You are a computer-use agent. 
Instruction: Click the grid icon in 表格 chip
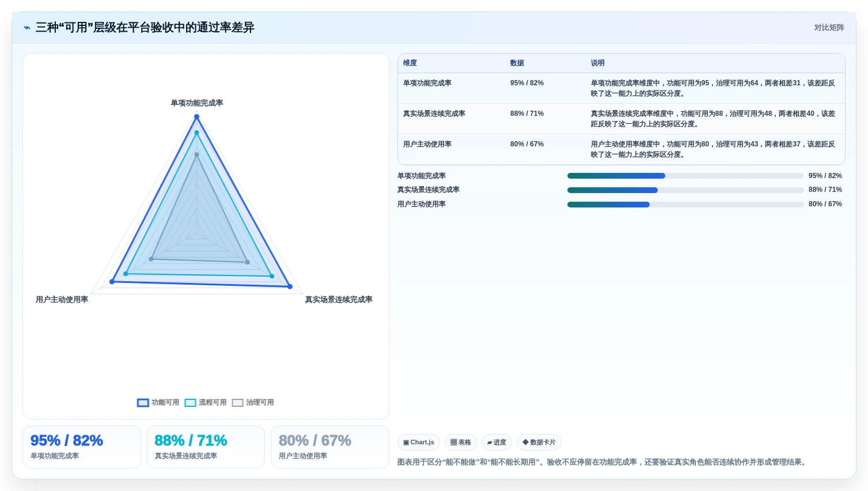(x=453, y=443)
